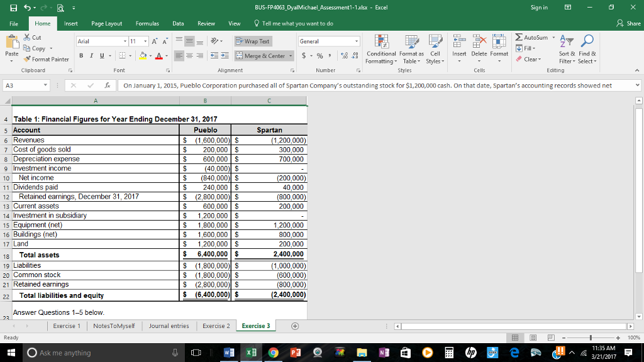Click the Share button

[x=628, y=23]
